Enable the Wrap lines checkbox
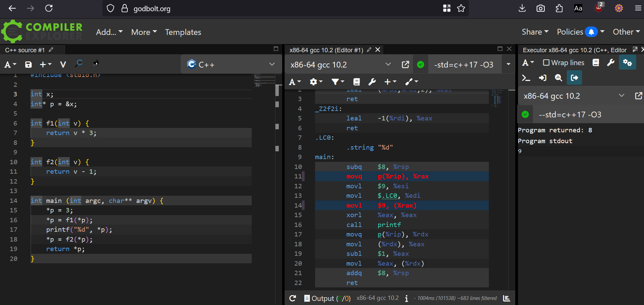This screenshot has height=305, width=644. pos(546,63)
